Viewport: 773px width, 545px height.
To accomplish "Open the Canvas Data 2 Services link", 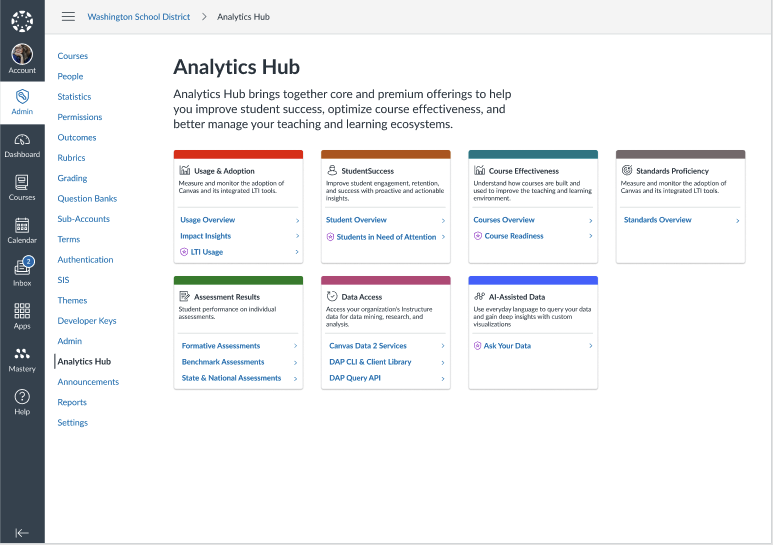I will (x=368, y=346).
